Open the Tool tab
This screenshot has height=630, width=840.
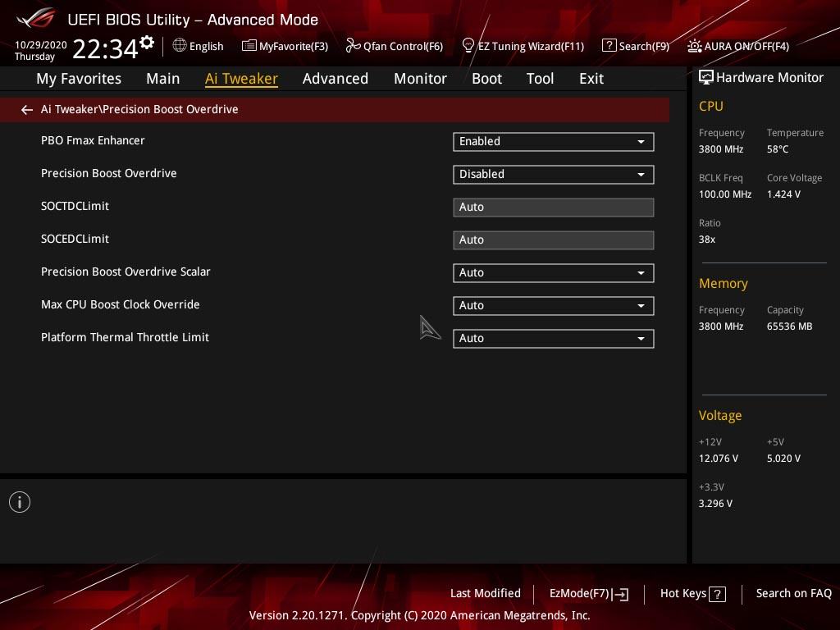[x=540, y=79]
